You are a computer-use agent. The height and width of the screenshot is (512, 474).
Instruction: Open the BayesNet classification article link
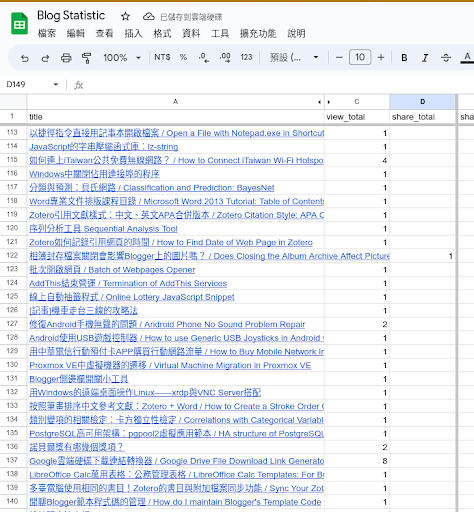[x=152, y=188]
